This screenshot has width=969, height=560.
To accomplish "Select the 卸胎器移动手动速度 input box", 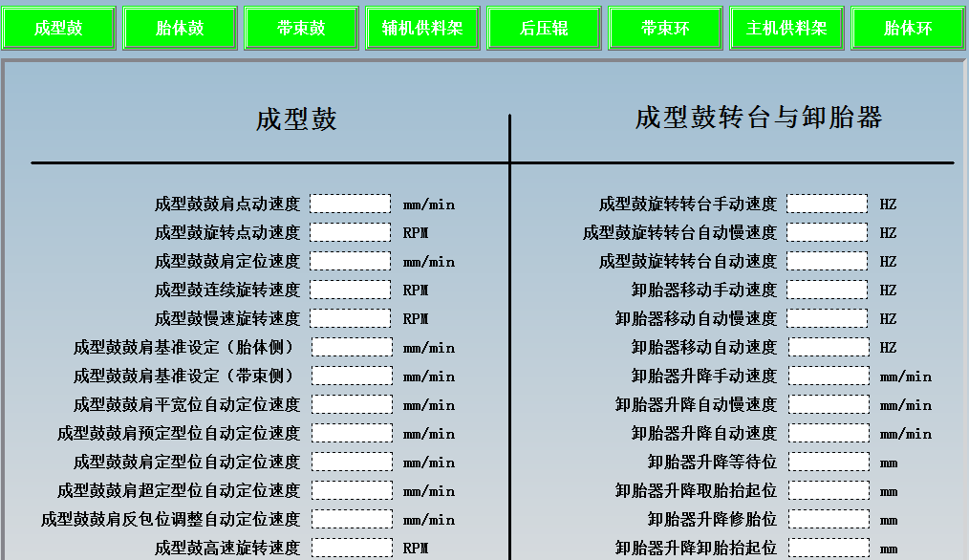I will [x=828, y=290].
